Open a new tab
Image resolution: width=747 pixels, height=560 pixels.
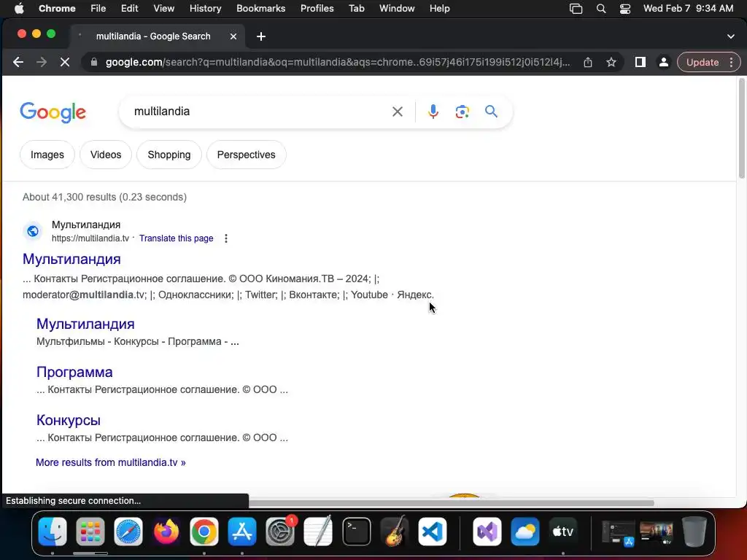pyautogui.click(x=261, y=36)
